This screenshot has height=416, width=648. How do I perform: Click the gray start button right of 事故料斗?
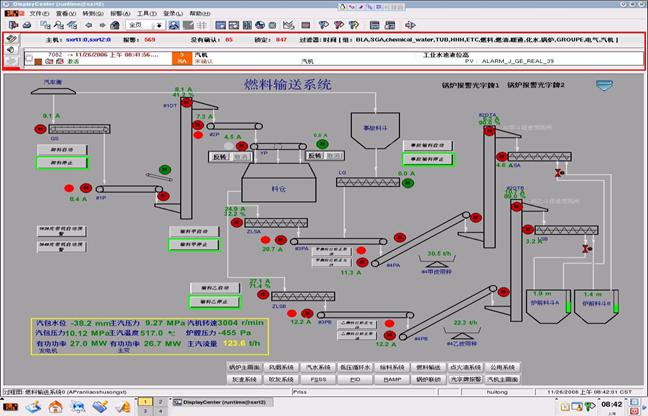tap(428, 145)
